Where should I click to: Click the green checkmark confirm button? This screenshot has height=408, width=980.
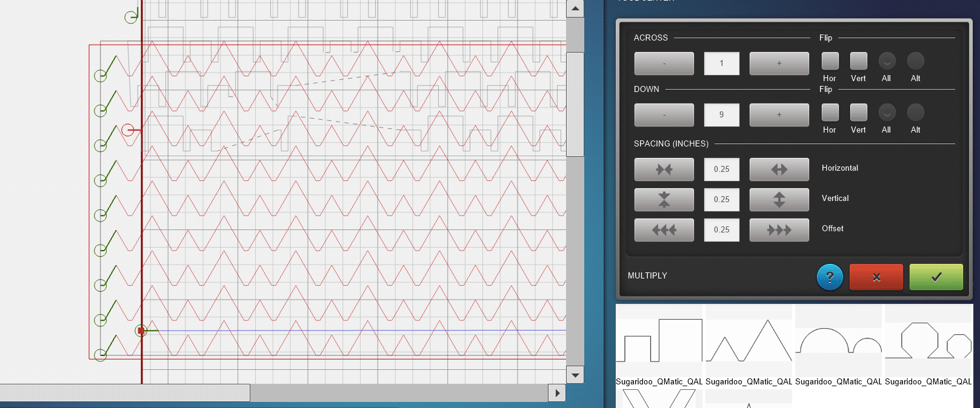point(936,277)
